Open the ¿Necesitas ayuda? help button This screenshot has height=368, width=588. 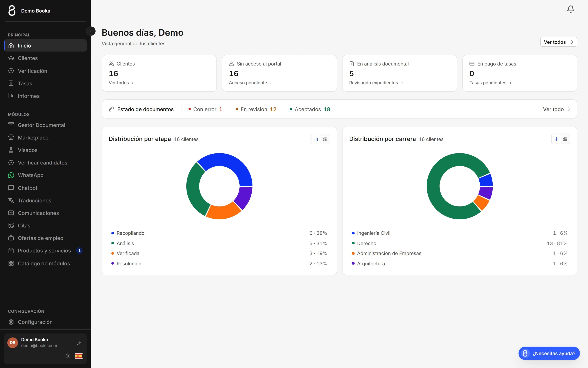tap(549, 353)
